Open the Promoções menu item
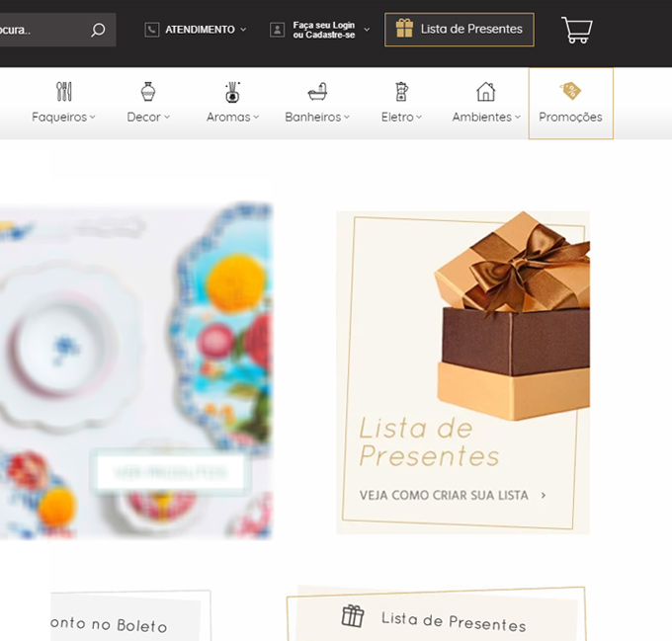 pos(571,104)
